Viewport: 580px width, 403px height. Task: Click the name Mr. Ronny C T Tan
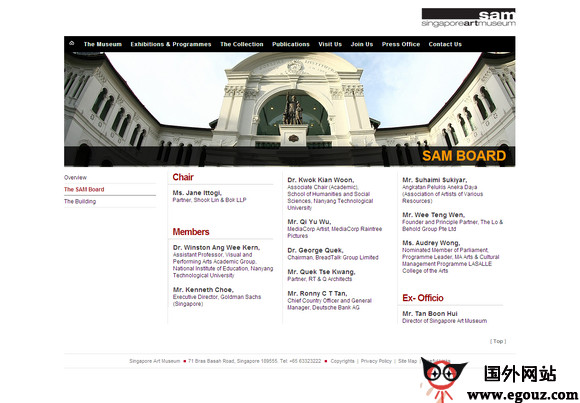pyautogui.click(x=317, y=293)
